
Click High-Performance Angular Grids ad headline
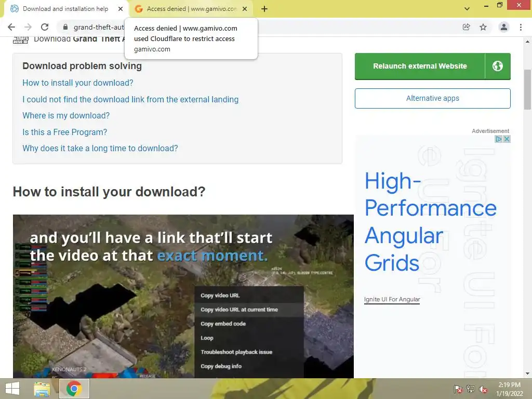(x=430, y=221)
